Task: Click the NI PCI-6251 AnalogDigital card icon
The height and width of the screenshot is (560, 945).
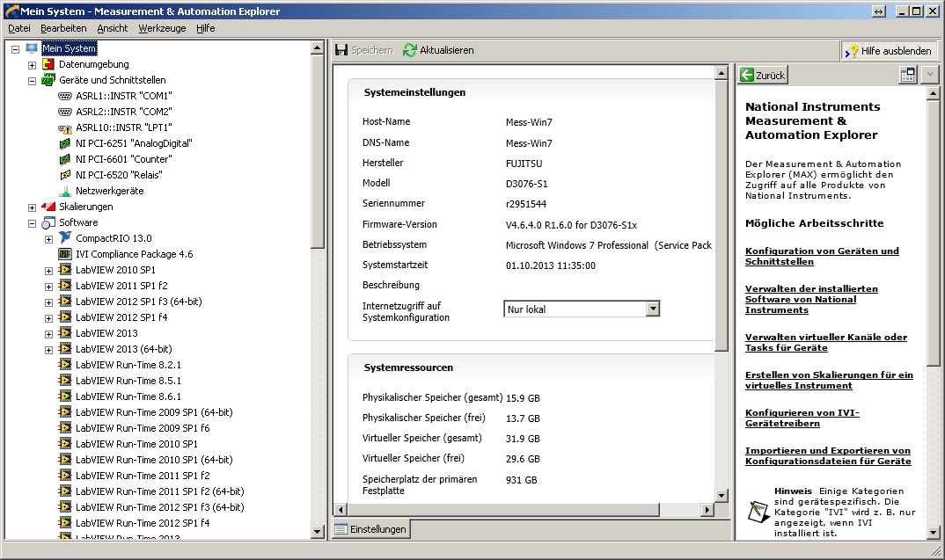Action: [65, 143]
